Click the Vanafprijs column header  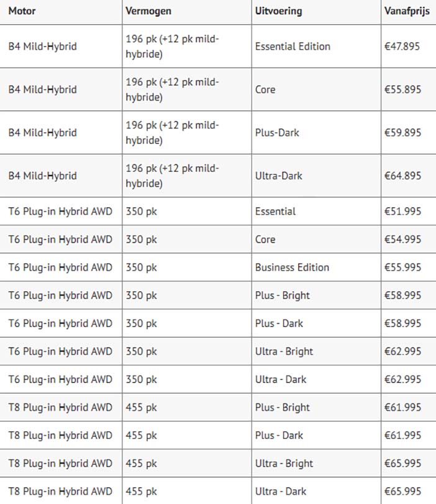[407, 11]
